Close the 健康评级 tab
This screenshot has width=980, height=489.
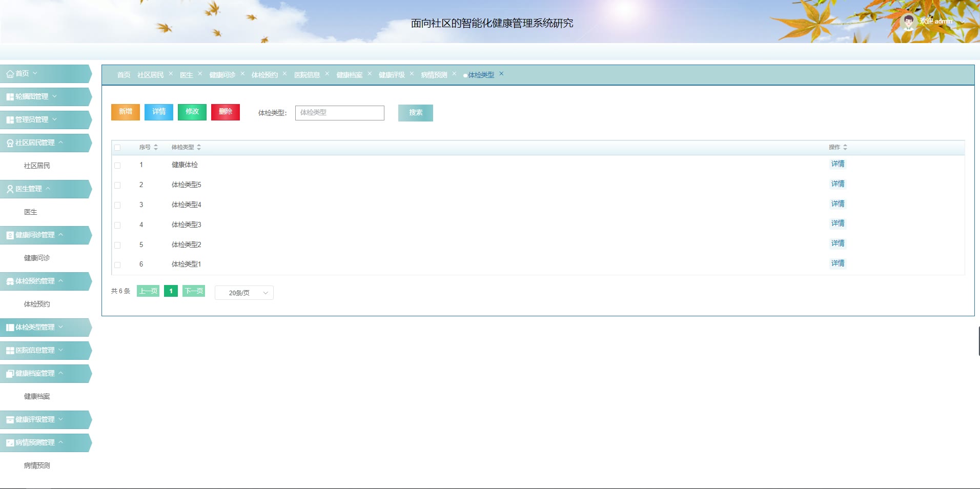[412, 73]
